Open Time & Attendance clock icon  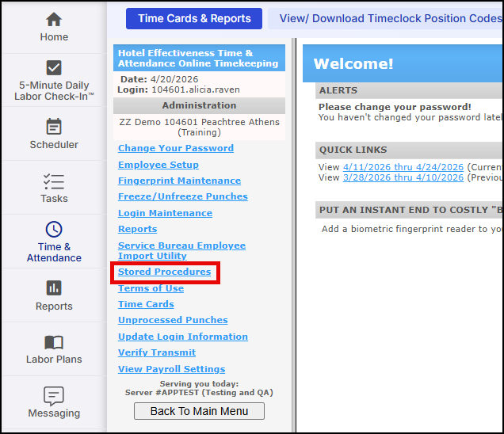(54, 230)
